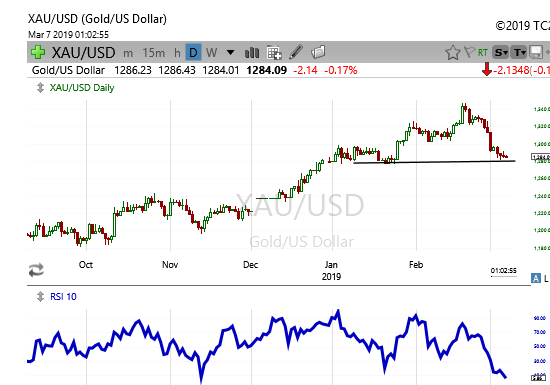Image resolution: width=550 pixels, height=385 pixels.
Task: Click the save floppy disk icon
Action: [x=536, y=53]
